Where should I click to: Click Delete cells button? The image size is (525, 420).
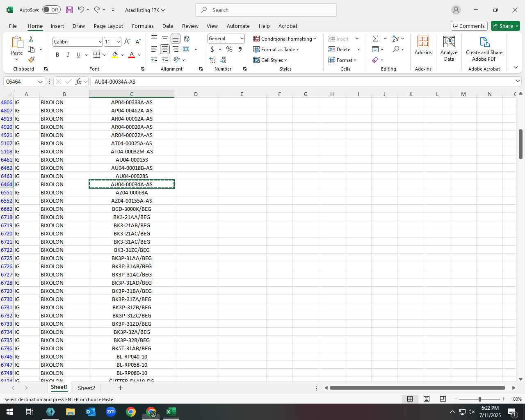click(x=340, y=49)
